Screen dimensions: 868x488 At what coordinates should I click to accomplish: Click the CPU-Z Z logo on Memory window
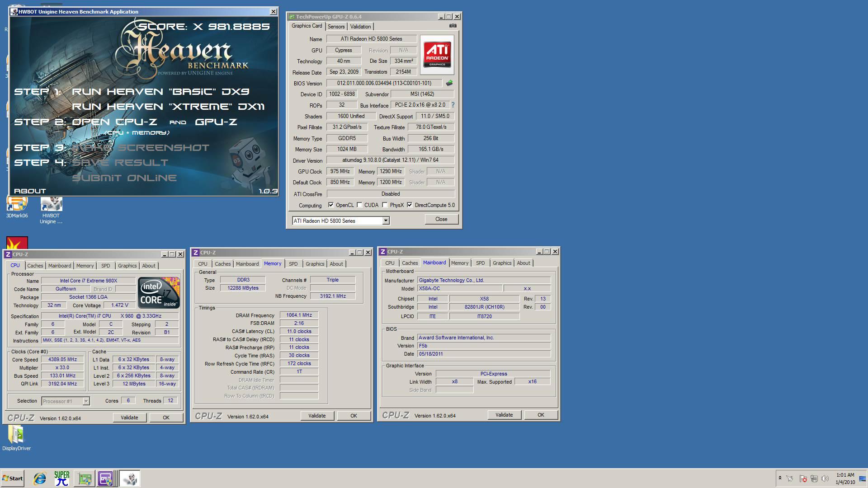tap(195, 253)
